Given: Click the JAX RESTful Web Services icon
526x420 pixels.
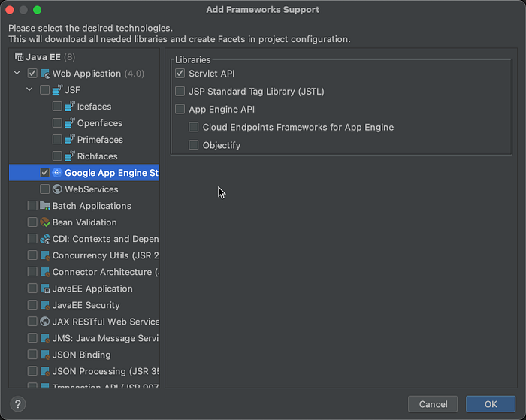Looking at the screenshot, I should coord(45,322).
